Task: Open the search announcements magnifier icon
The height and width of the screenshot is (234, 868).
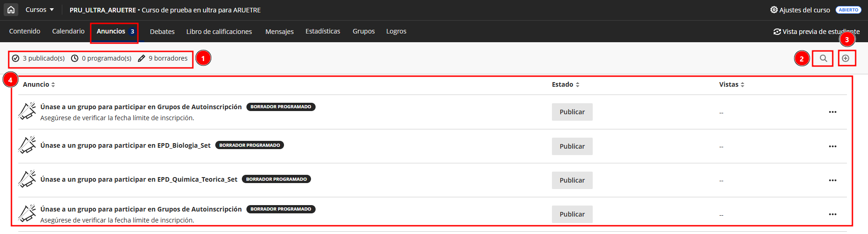Action: (823, 58)
